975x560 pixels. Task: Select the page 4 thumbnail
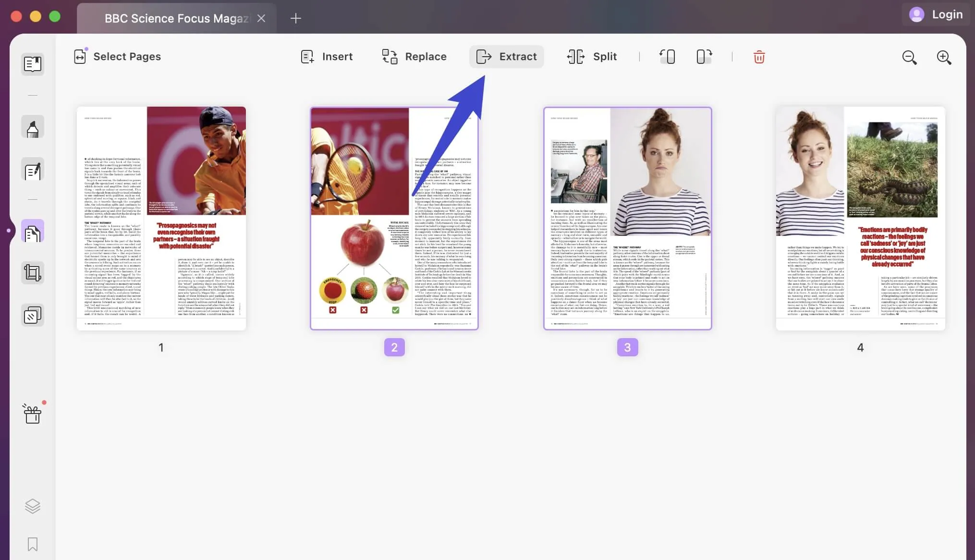tap(860, 219)
